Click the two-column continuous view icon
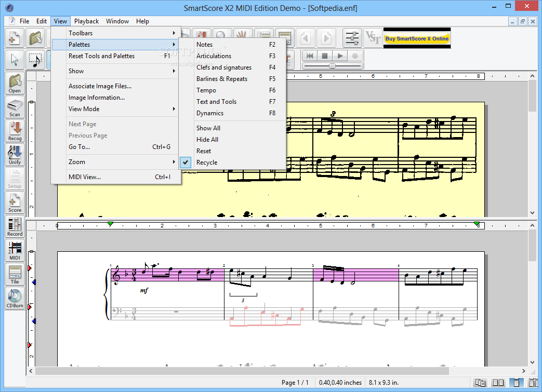 pyautogui.click(x=533, y=382)
